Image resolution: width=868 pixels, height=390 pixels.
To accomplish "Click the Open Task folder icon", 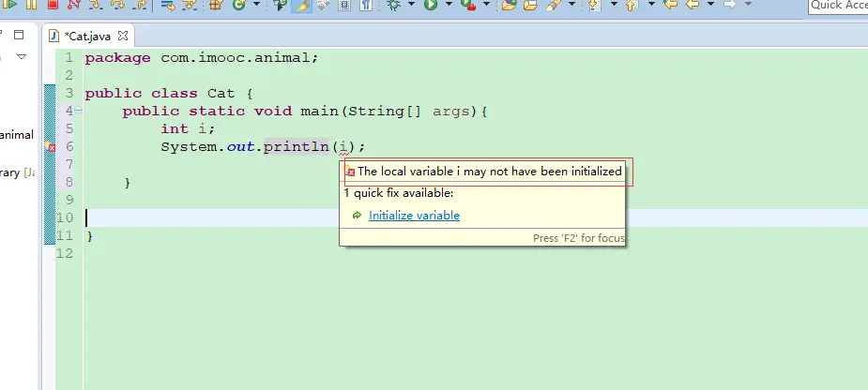I will click(x=530, y=5).
